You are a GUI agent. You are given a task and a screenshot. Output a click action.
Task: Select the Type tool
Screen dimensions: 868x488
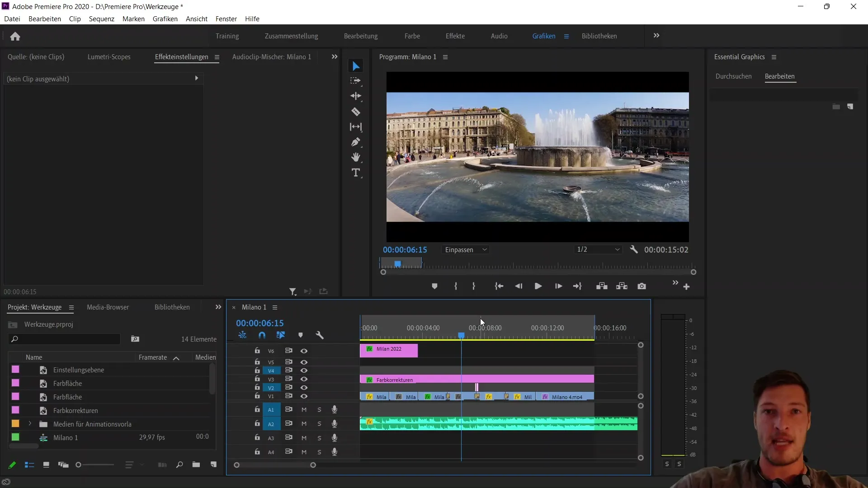pos(356,173)
